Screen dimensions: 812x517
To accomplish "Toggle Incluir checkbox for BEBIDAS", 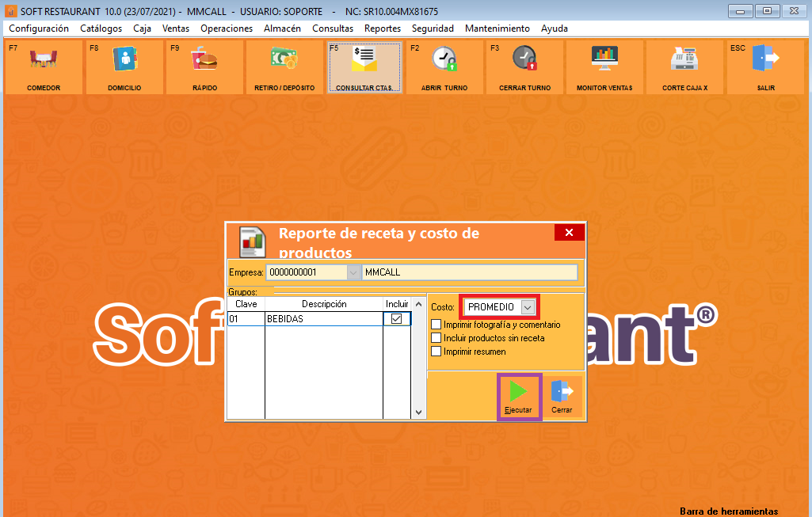I will click(x=397, y=319).
